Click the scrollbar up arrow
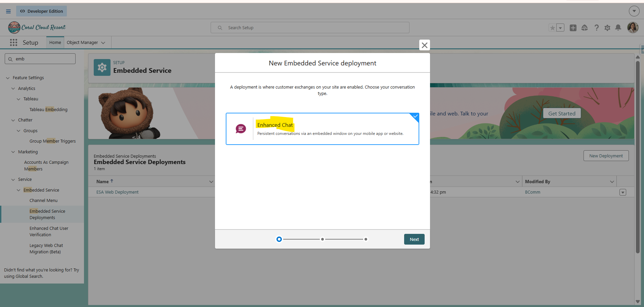Viewport: 644px width, 307px height. click(638, 57)
